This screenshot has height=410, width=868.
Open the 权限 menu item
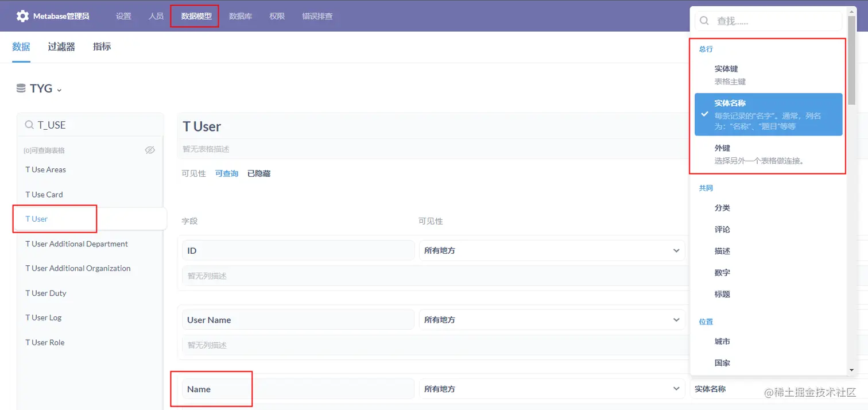click(277, 16)
